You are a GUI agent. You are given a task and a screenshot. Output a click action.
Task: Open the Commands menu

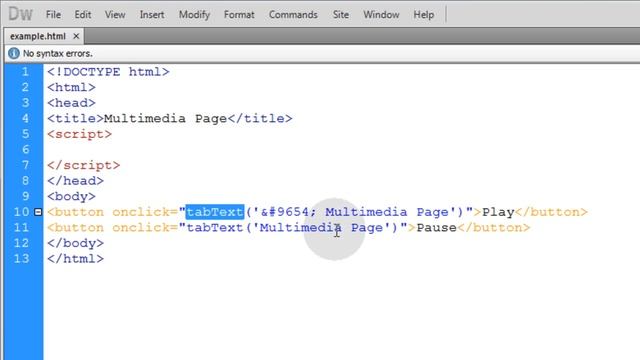(293, 15)
